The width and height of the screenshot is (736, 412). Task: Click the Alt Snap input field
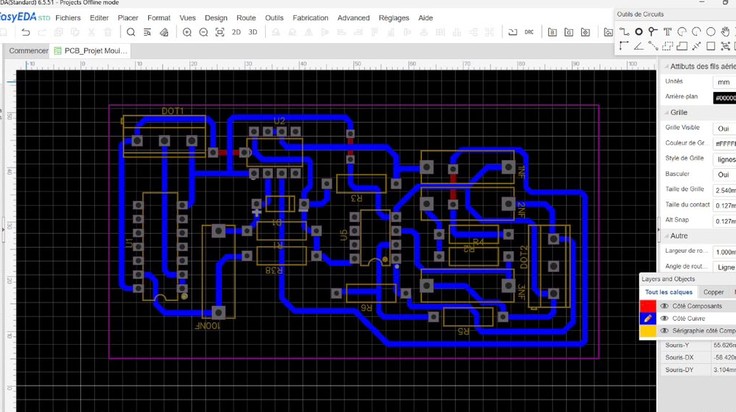click(724, 221)
